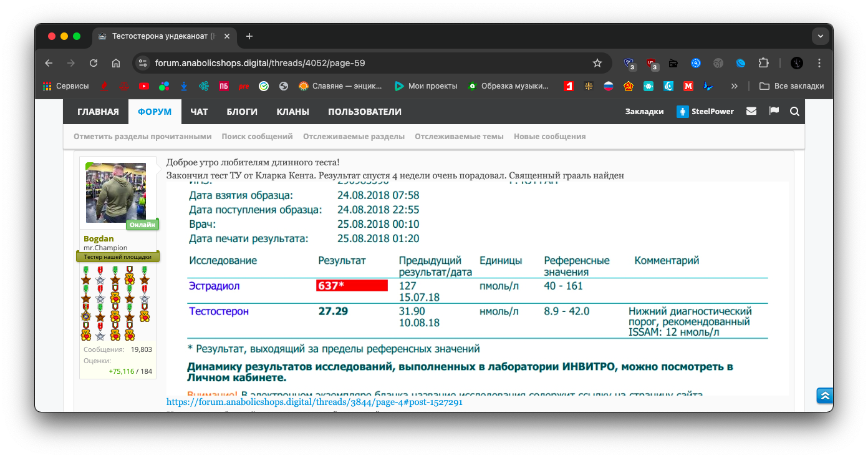Click Bogdan's avatar thumbnail

(x=116, y=193)
